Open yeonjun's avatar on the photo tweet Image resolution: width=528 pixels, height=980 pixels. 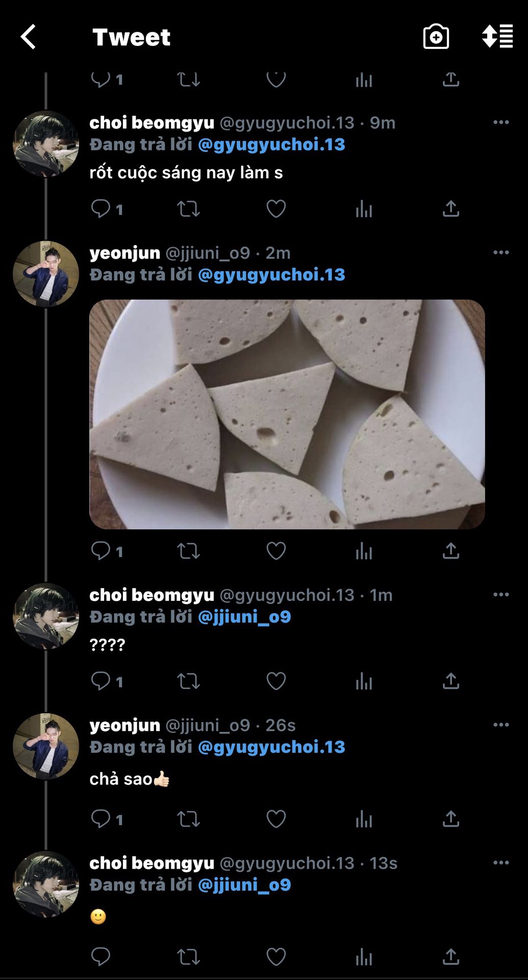(46, 274)
